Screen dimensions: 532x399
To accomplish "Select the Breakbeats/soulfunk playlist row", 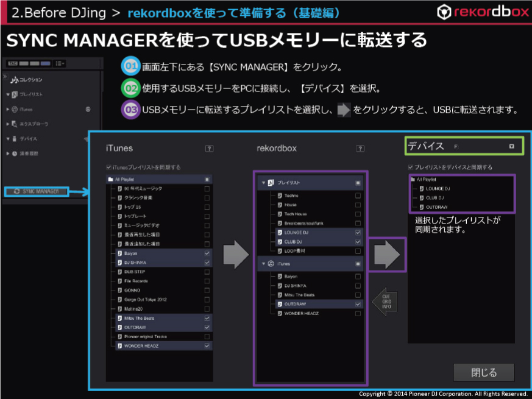I will click(x=319, y=223).
